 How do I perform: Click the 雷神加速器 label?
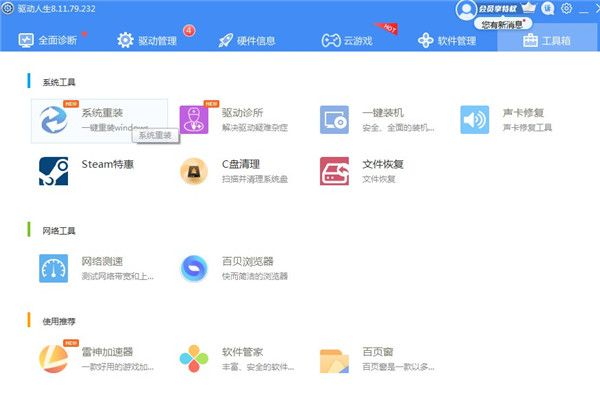click(x=108, y=352)
